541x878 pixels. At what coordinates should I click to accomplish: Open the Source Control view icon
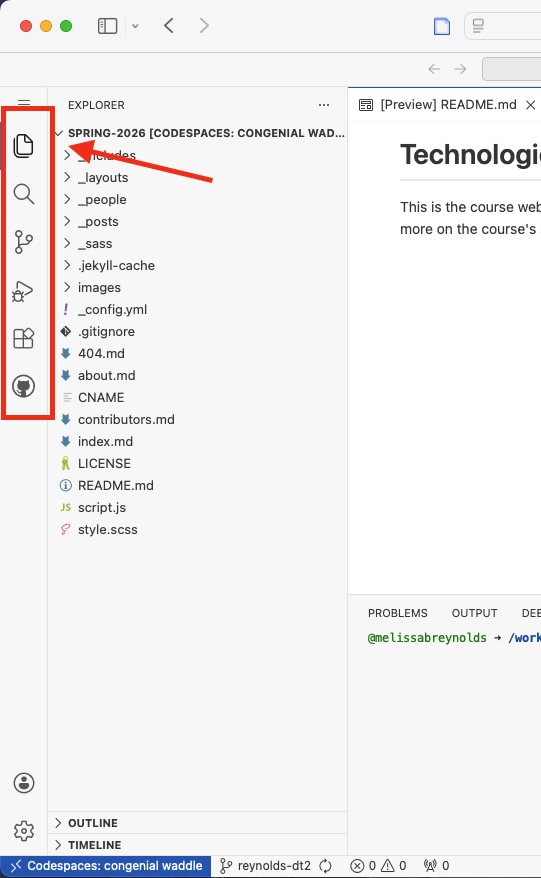click(x=24, y=242)
